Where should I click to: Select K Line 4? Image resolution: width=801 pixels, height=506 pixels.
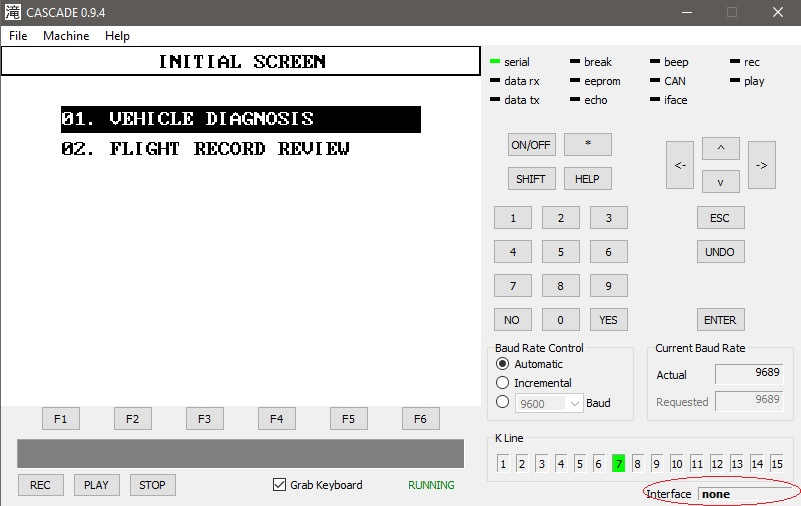[x=561, y=464]
